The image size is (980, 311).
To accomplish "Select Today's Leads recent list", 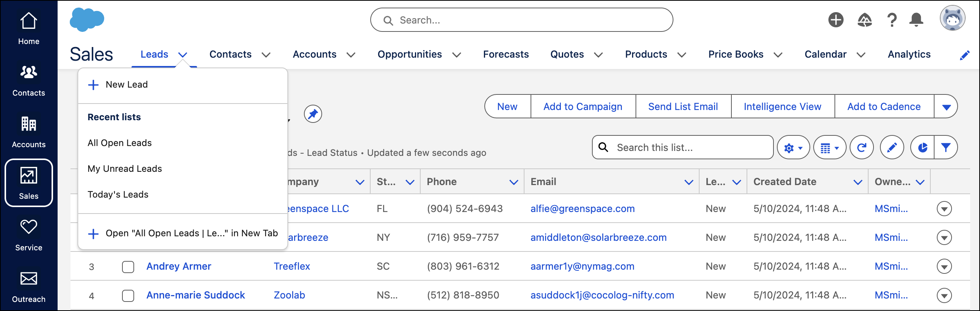I will click(x=183, y=195).
